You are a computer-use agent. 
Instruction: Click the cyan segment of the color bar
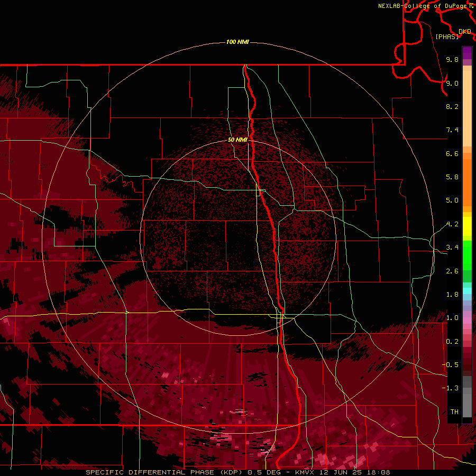[467, 291]
